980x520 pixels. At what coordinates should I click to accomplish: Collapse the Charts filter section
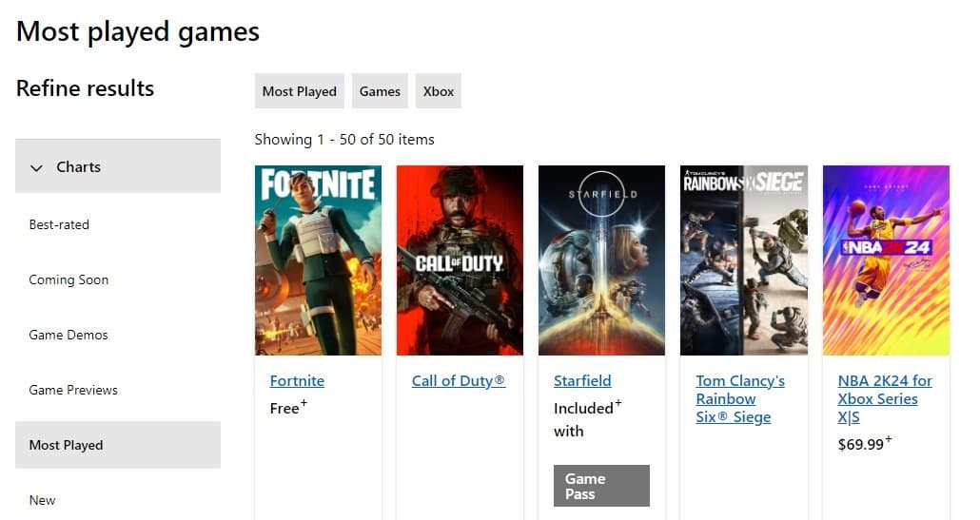click(x=117, y=166)
